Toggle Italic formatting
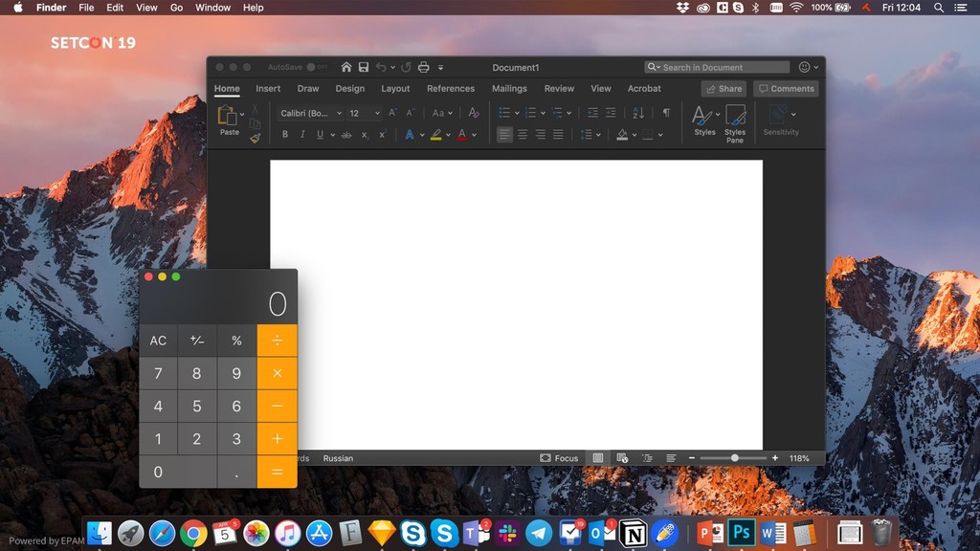The width and height of the screenshot is (980, 551). click(302, 135)
